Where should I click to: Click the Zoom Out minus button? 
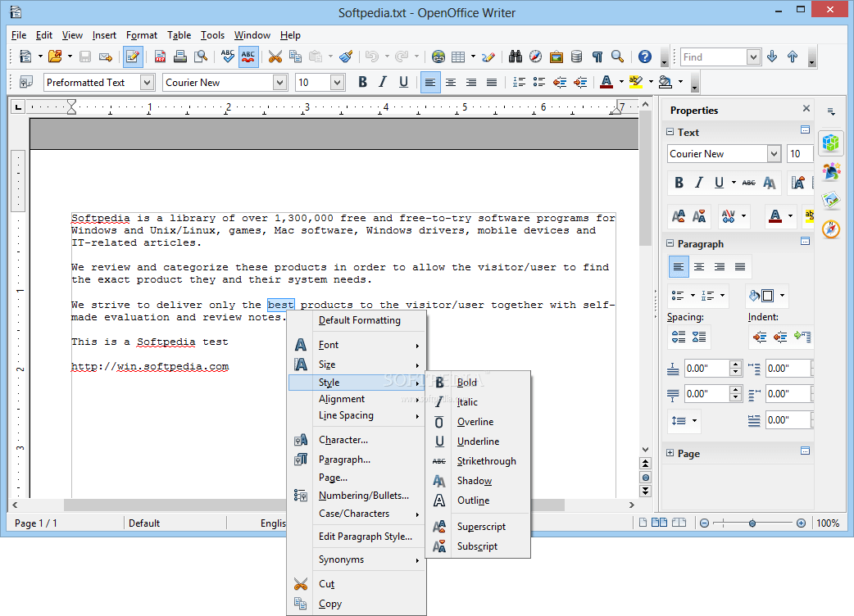pos(704,523)
